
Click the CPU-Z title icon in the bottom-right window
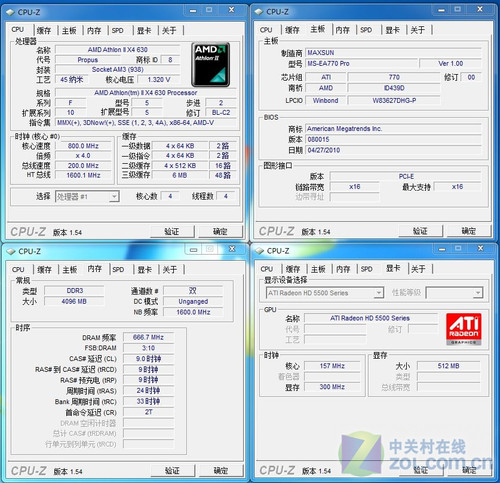(260, 251)
